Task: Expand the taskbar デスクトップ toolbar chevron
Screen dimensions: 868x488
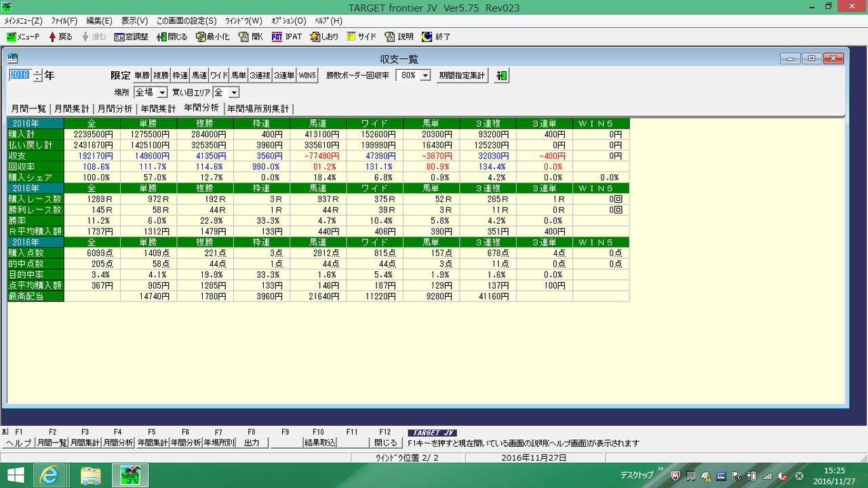Action: tap(660, 469)
